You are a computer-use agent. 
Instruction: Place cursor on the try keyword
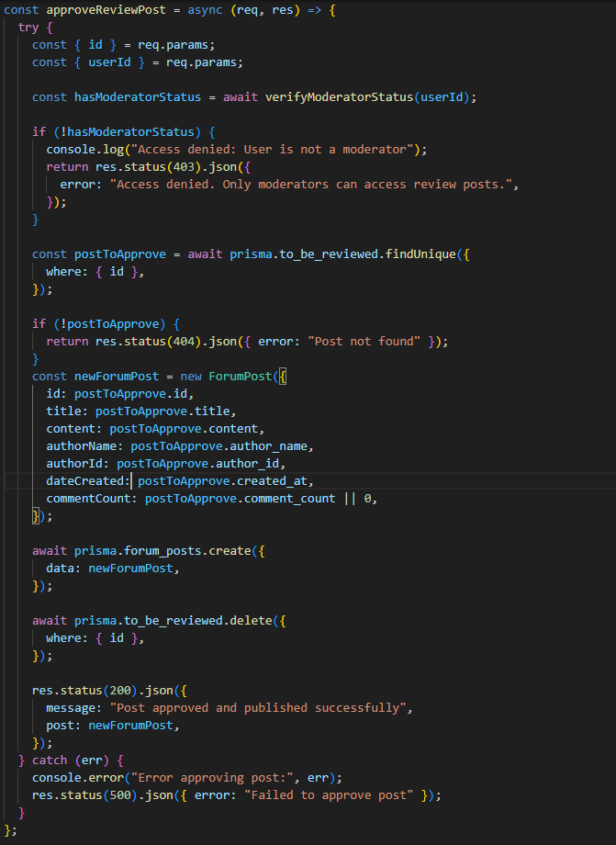pyautogui.click(x=28, y=27)
